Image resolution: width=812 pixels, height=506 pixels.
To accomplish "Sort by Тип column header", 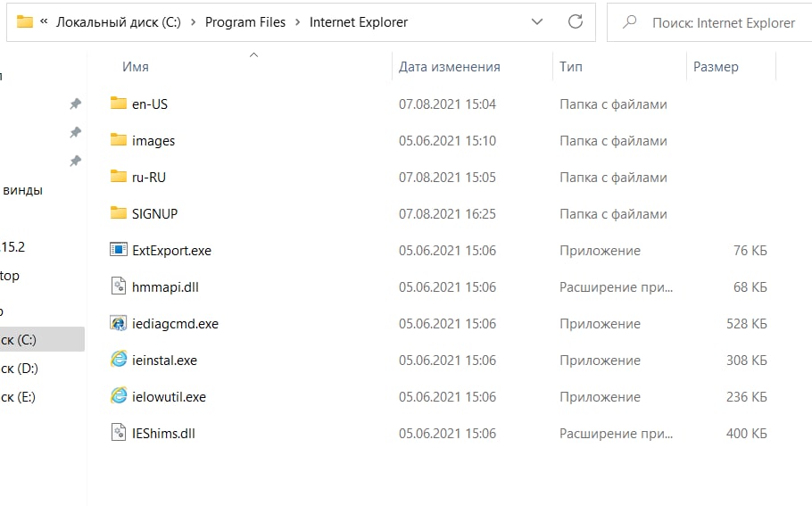I will pyautogui.click(x=571, y=67).
